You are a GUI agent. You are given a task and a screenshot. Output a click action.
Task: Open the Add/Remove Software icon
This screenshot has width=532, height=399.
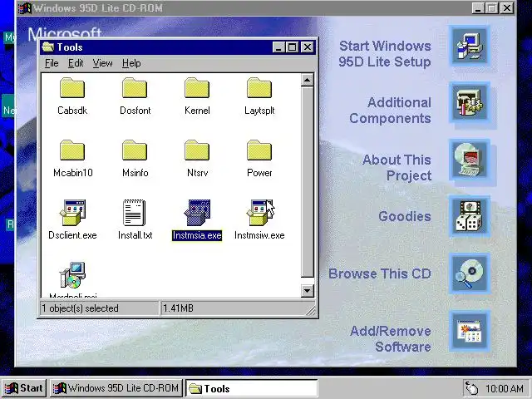[470, 331]
